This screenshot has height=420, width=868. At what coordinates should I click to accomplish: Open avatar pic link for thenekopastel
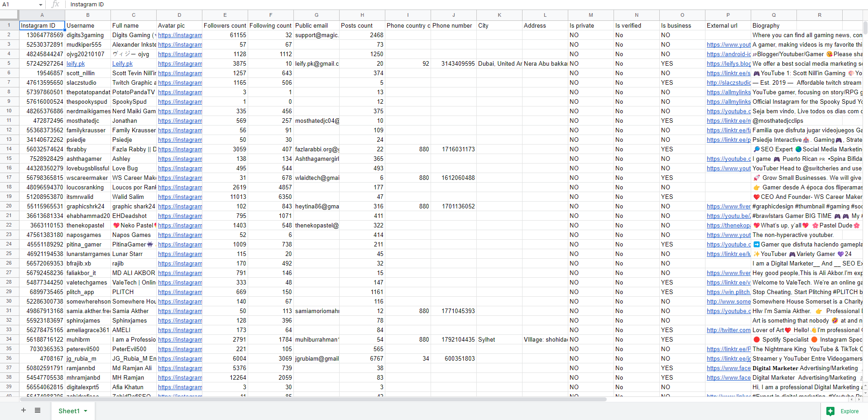[180, 225]
